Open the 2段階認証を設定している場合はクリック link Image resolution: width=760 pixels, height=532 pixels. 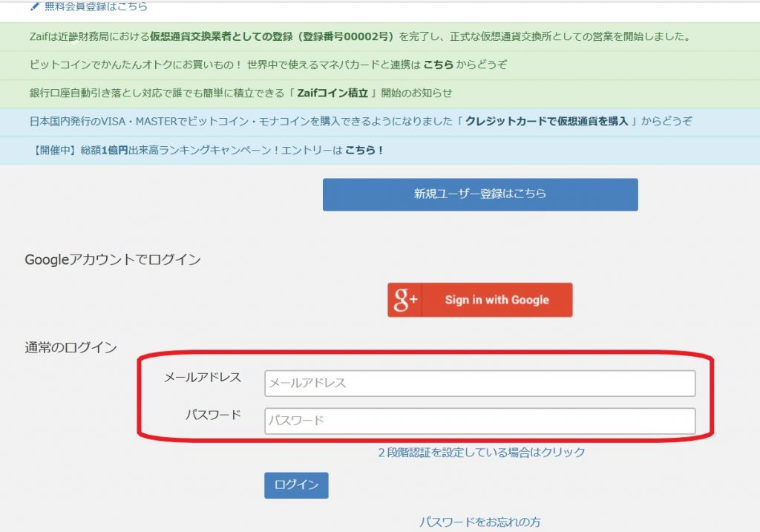(481, 453)
